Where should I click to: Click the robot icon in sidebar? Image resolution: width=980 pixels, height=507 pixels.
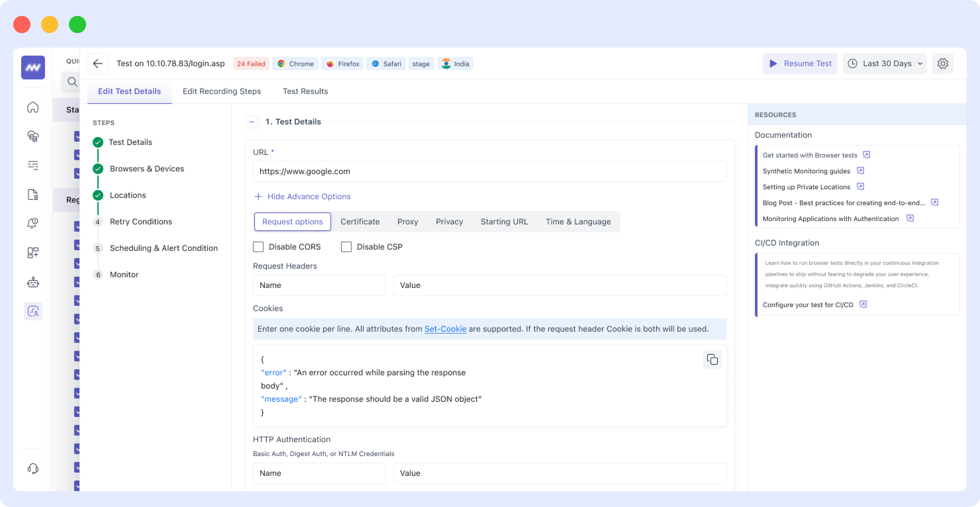pyautogui.click(x=33, y=282)
